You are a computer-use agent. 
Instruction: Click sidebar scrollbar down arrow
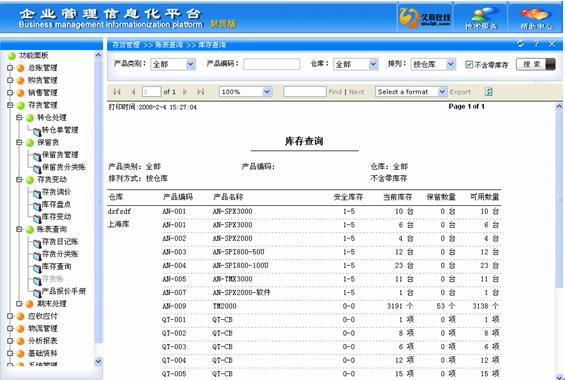point(98,361)
